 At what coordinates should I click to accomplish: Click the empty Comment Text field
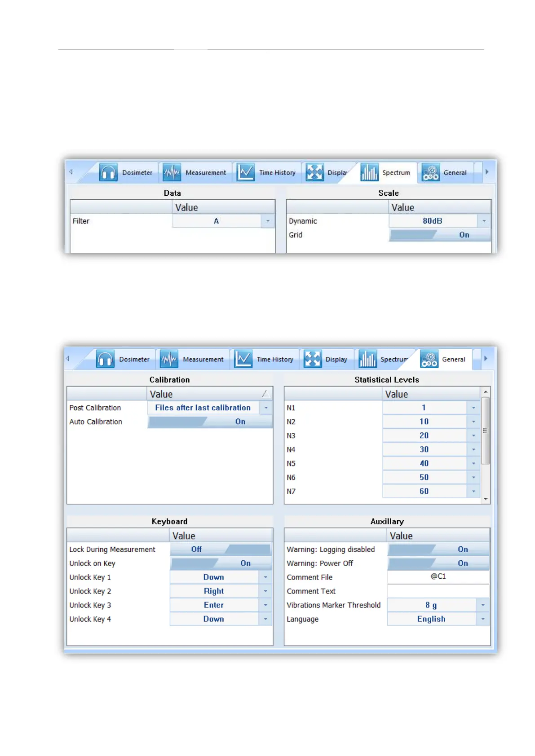(438, 591)
